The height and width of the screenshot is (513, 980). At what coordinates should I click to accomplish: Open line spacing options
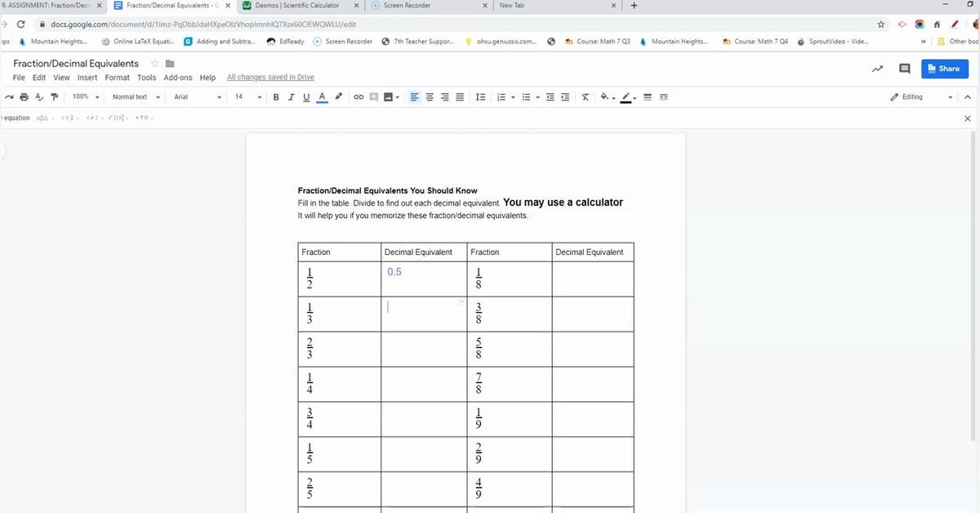pos(481,97)
